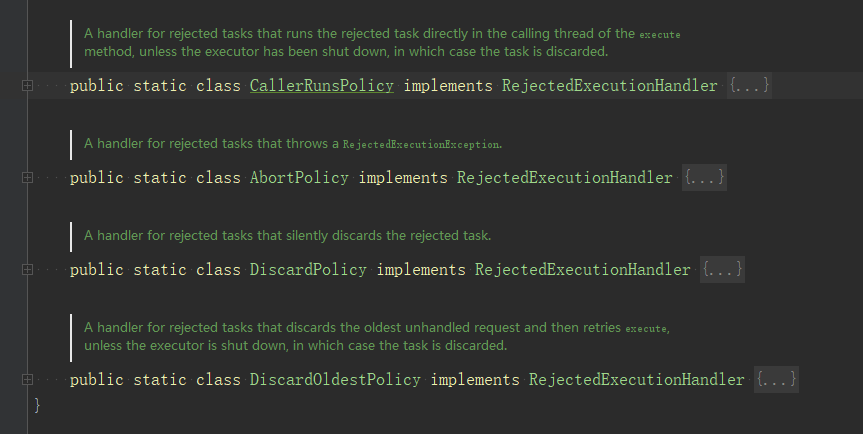Click the DiscardOldestPolicy class name
The image size is (863, 434).
pos(335,380)
